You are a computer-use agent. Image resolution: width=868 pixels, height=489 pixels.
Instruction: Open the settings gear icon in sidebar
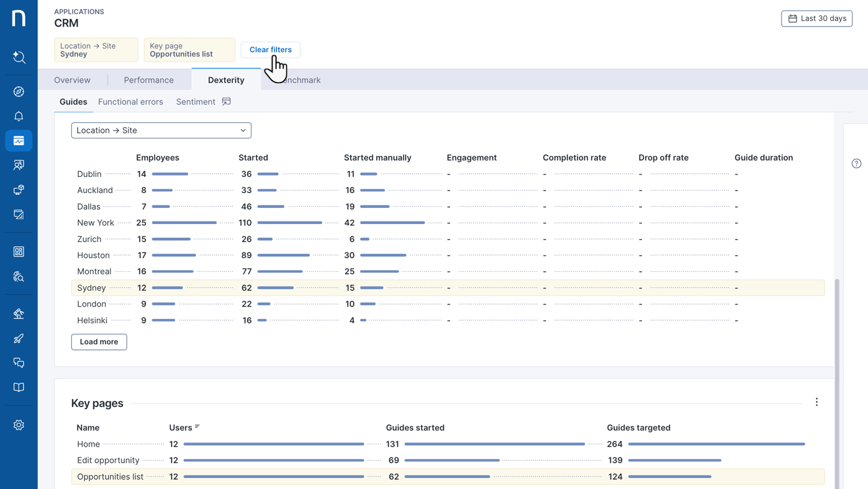pos(19,425)
